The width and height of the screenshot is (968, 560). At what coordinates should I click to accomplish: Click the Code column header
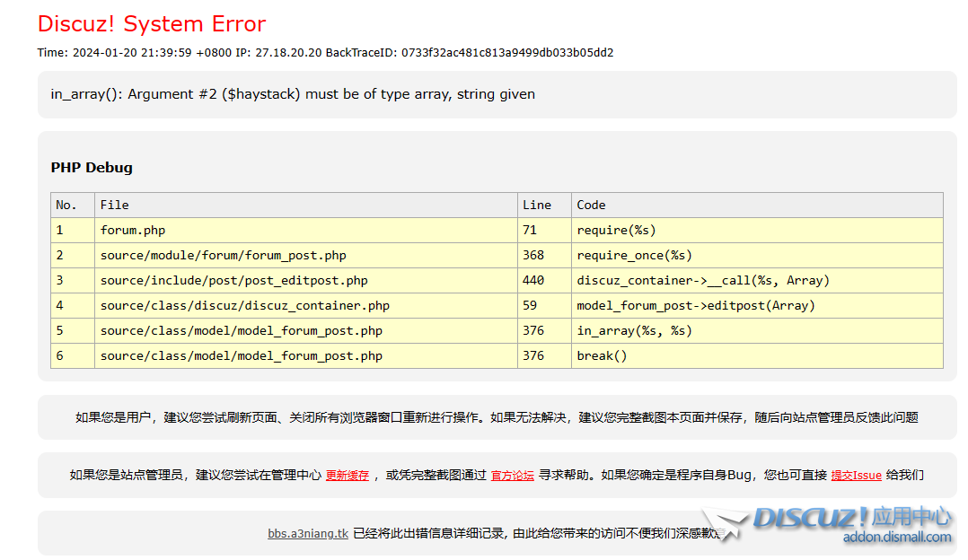(757, 205)
